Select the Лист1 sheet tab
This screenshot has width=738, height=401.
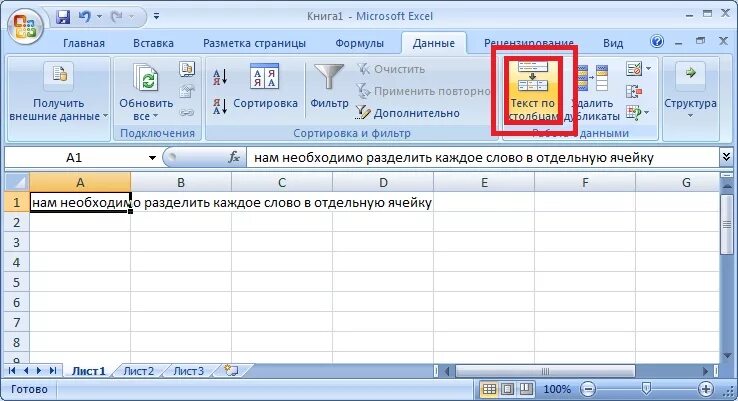tap(88, 371)
